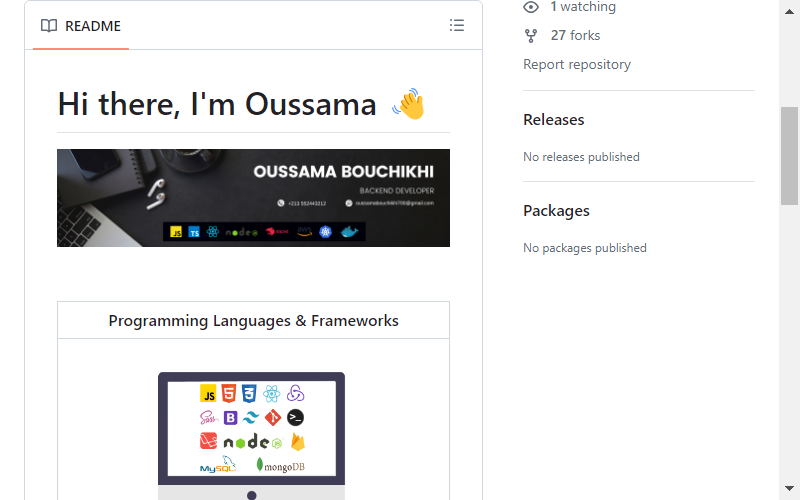
Task: Click the 'No packages published' text
Action: pyautogui.click(x=585, y=248)
